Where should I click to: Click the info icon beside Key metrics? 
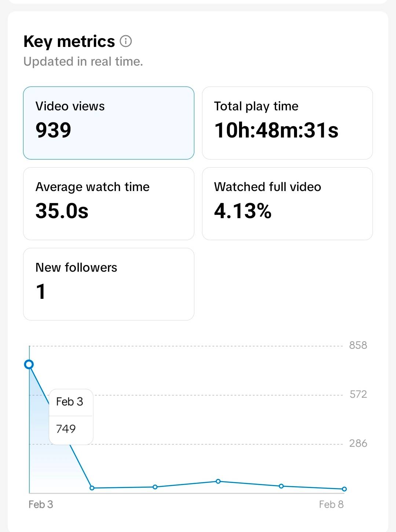point(126,41)
